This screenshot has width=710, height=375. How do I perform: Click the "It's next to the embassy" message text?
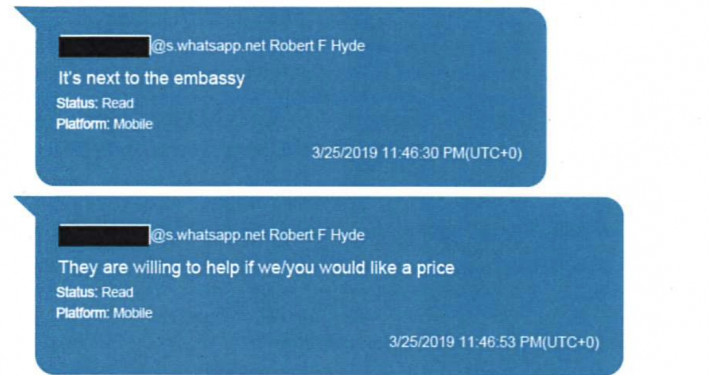coord(151,79)
